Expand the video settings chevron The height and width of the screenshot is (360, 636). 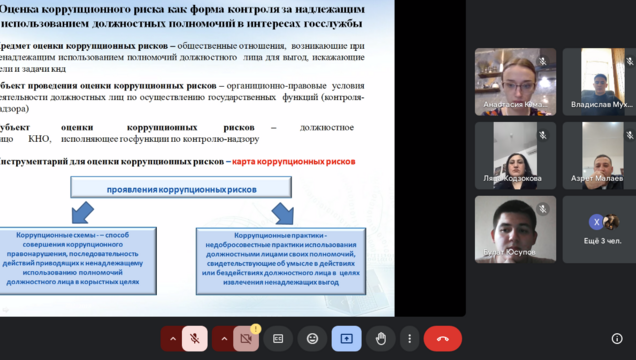[224, 339]
